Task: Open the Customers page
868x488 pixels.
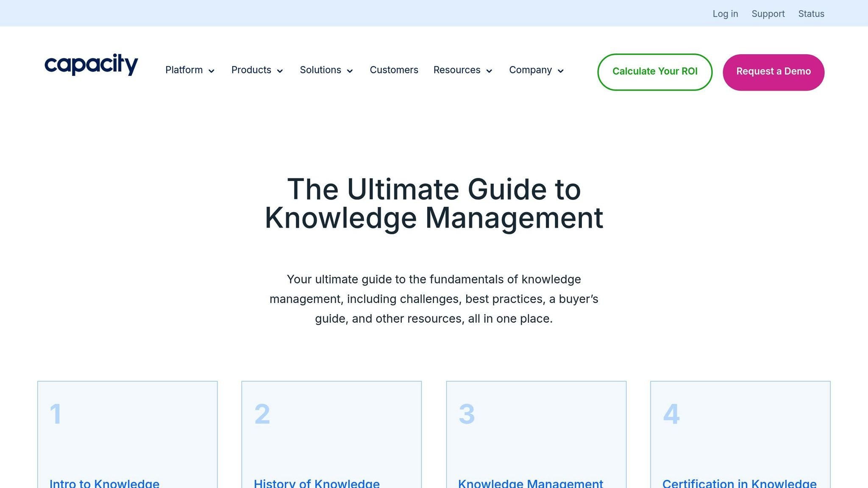Action: coord(394,70)
